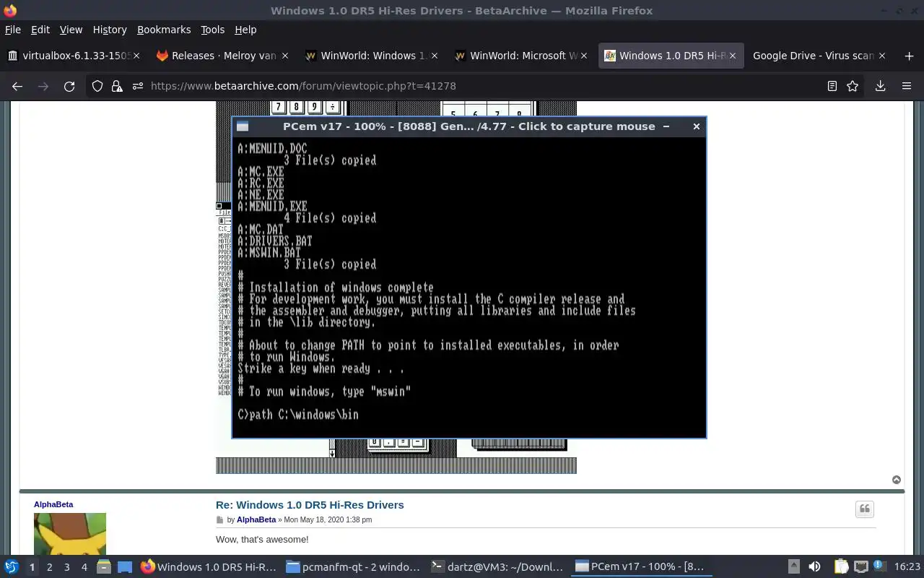Open the AlphaBeta username link above avatar
The width and height of the screenshot is (924, 578).
coord(53,504)
